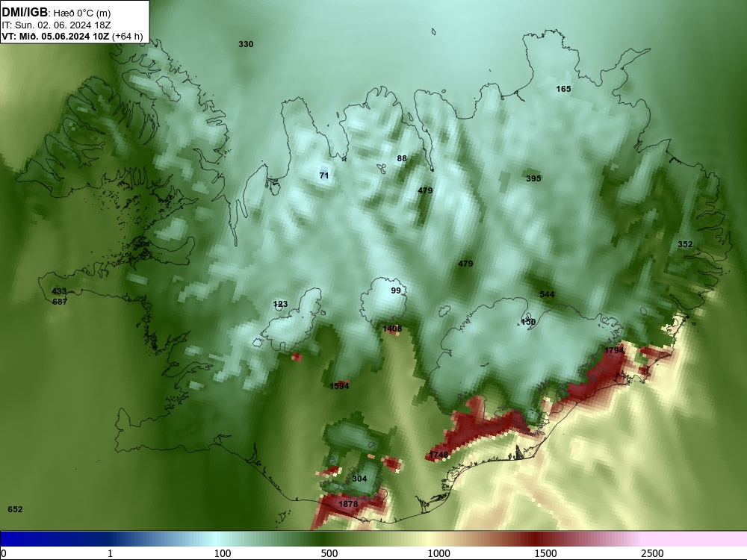Click the 1594 value label
This screenshot has width=747, height=560.
click(x=339, y=386)
